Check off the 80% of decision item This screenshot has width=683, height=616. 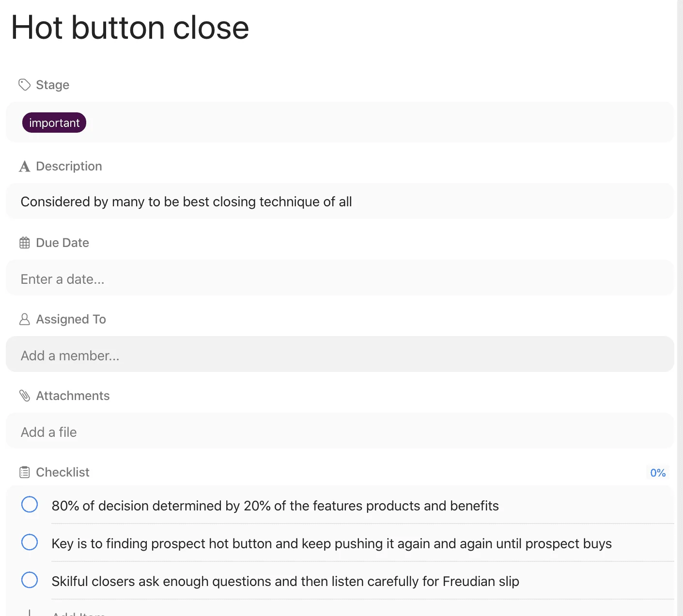coord(30,505)
